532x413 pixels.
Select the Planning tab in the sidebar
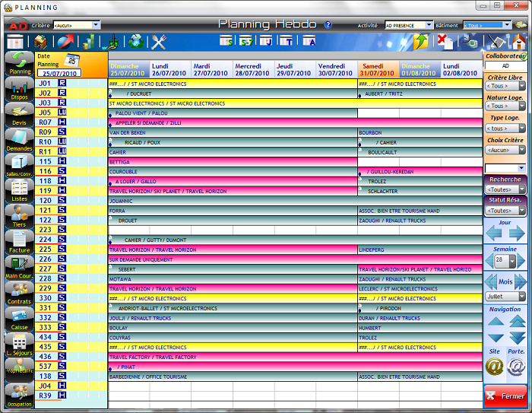19,63
